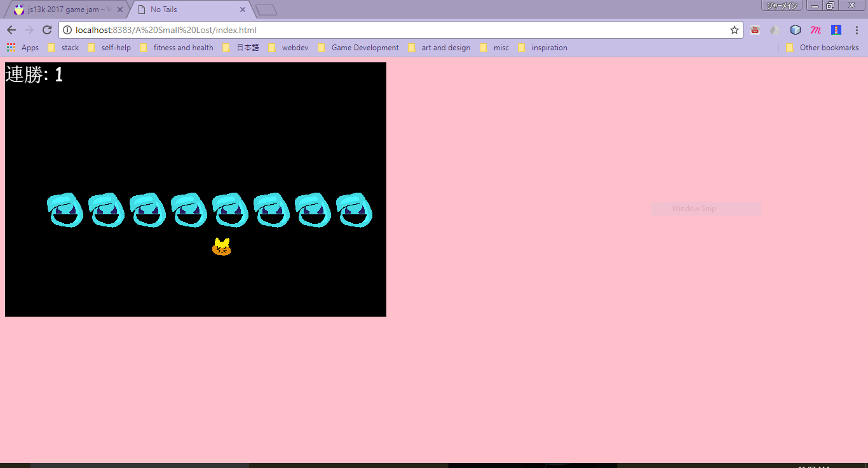Open the fitness and health bookmarks folder
The width and height of the screenshot is (868, 468).
click(177, 48)
